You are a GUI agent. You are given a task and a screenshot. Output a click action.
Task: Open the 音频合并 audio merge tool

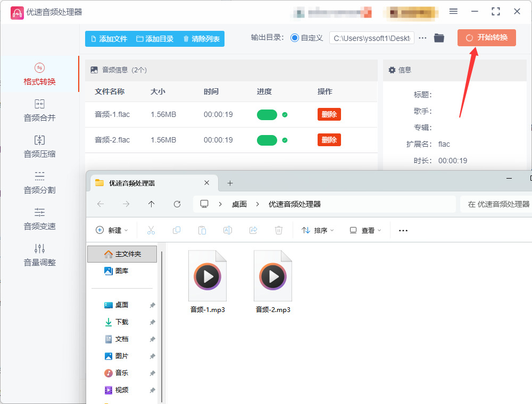(39, 111)
